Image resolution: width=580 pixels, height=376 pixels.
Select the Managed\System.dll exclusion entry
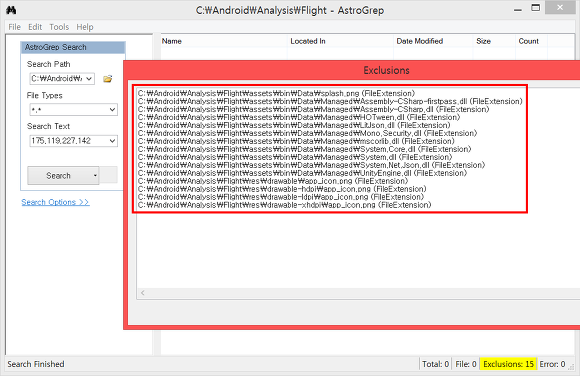coord(295,157)
